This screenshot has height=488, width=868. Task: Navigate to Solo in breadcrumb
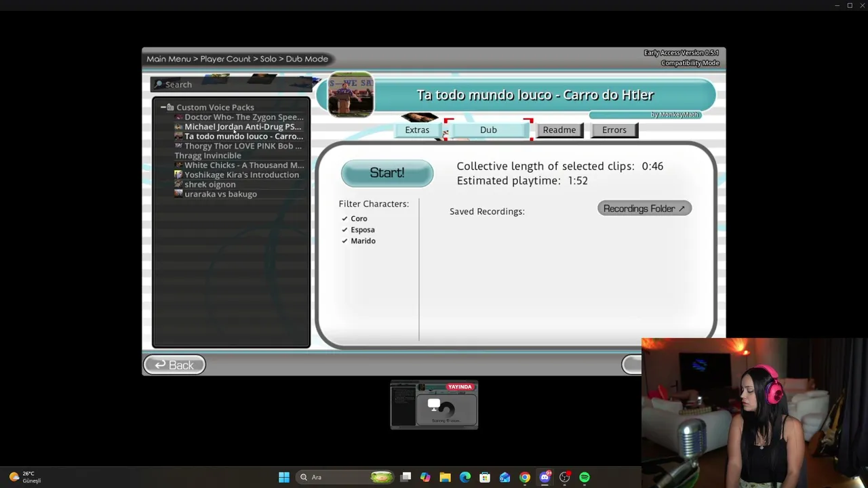(269, 59)
